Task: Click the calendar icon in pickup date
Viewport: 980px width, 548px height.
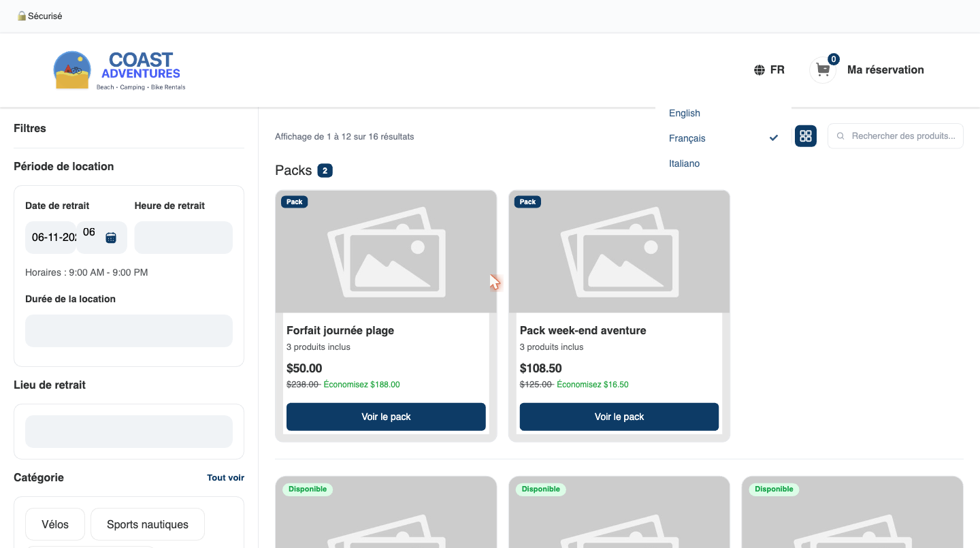Action: click(111, 238)
